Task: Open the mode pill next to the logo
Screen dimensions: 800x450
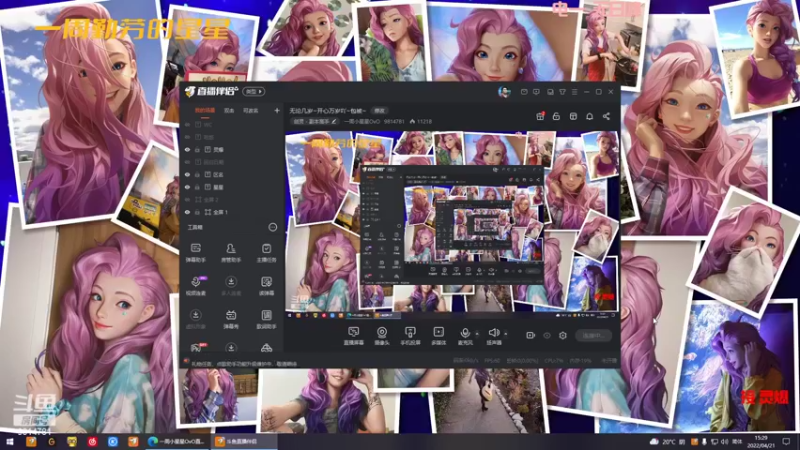Action: [254, 91]
